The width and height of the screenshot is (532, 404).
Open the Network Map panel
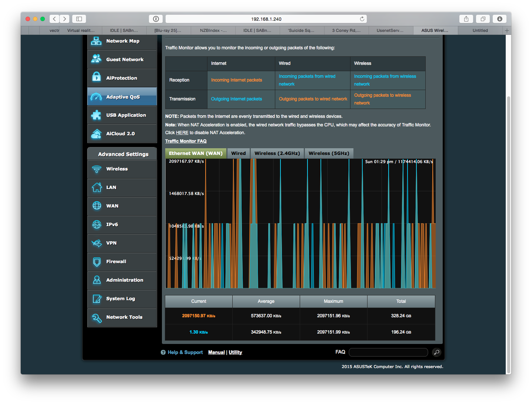tap(122, 41)
